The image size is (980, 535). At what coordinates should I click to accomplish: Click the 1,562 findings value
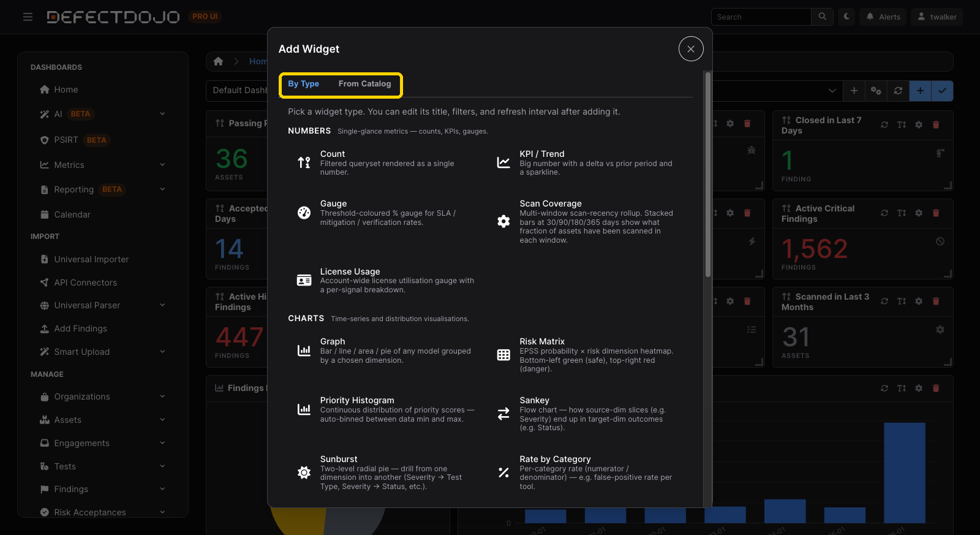tap(815, 249)
